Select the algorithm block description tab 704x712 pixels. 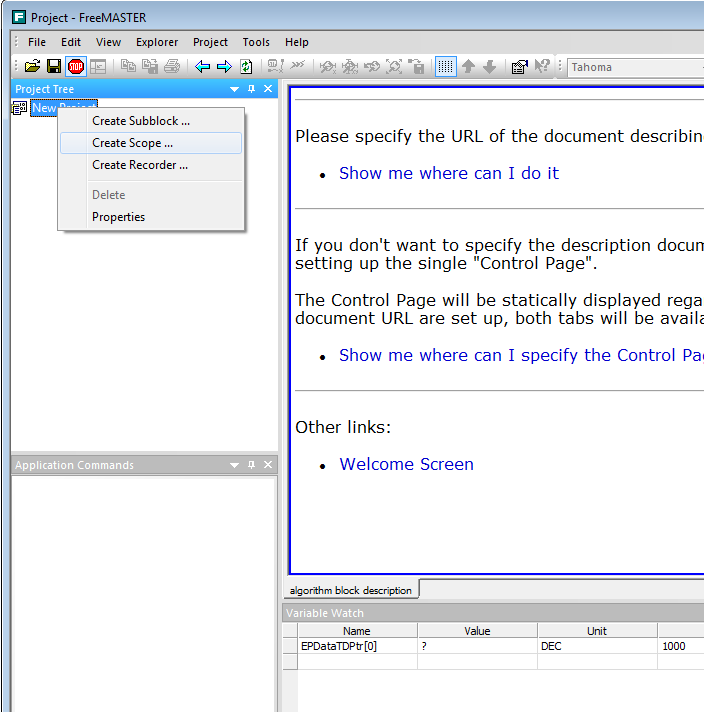[351, 590]
